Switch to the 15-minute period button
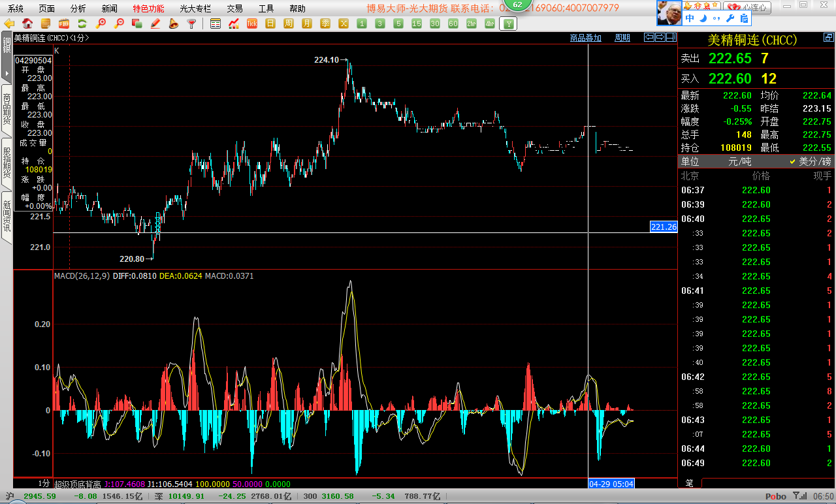The image size is (836, 504). coord(417,24)
